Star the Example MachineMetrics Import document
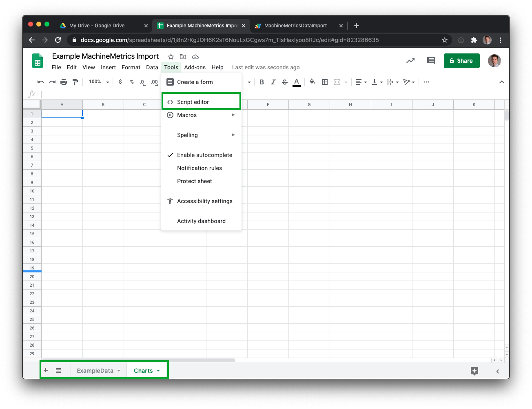532x409 pixels. (171, 57)
